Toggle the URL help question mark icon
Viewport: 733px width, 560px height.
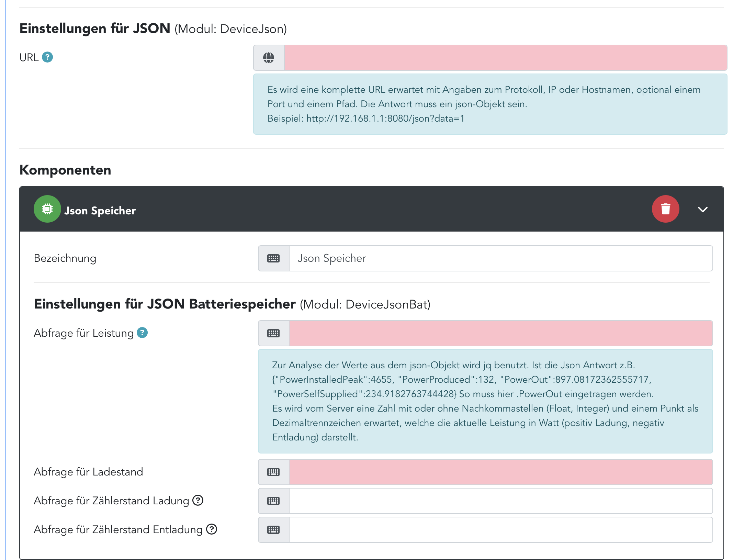tap(47, 57)
